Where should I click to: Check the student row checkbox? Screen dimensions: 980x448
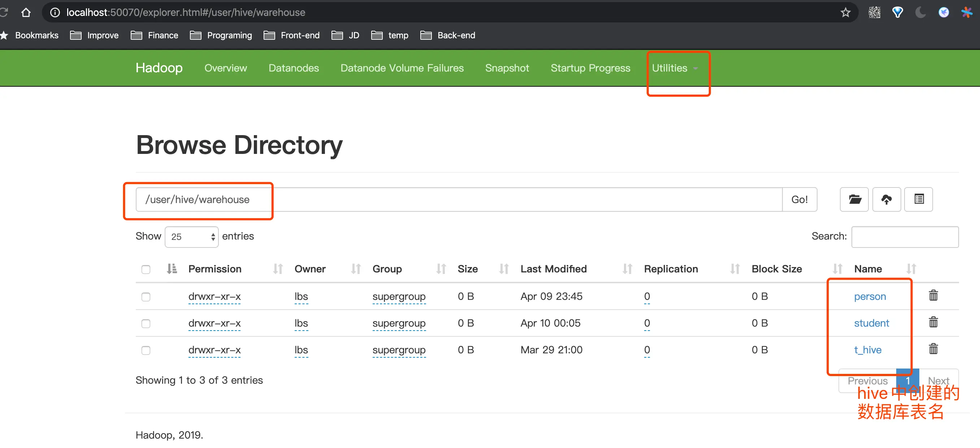(x=146, y=323)
